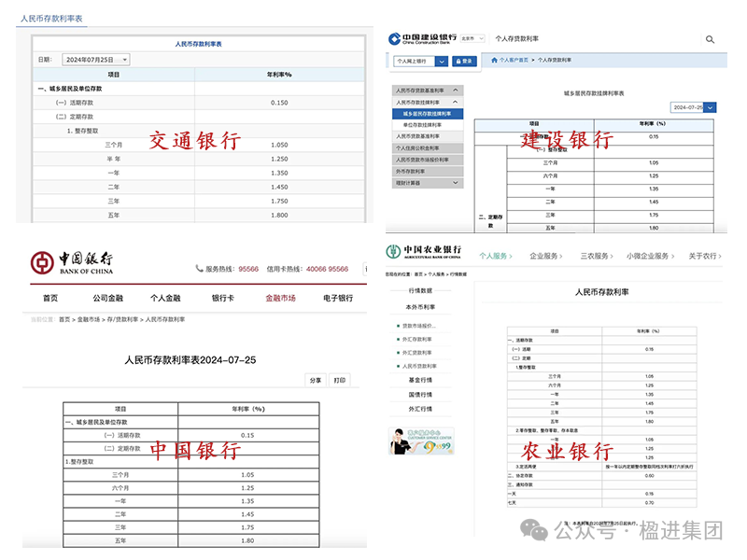Click 人民币存款利率 heading on ABC page
This screenshot has height=560, width=747.
[601, 292]
